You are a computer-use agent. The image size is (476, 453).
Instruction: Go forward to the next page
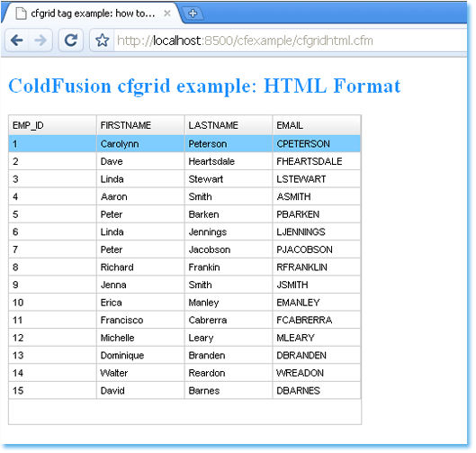click(x=40, y=41)
